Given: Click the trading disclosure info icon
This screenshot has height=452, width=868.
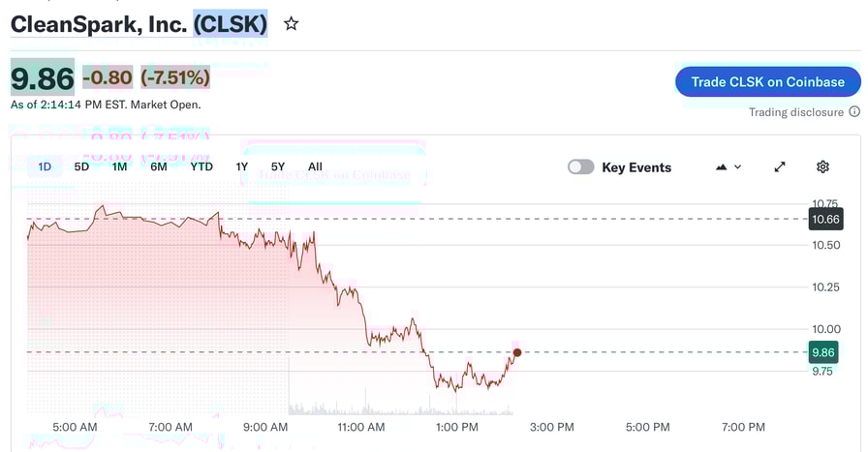Looking at the screenshot, I should (853, 112).
